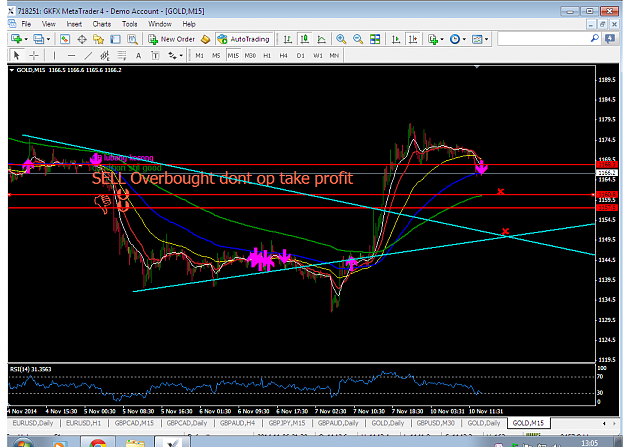Select the Fibonacci retracement tool
The height and width of the screenshot is (447, 625).
(122, 55)
